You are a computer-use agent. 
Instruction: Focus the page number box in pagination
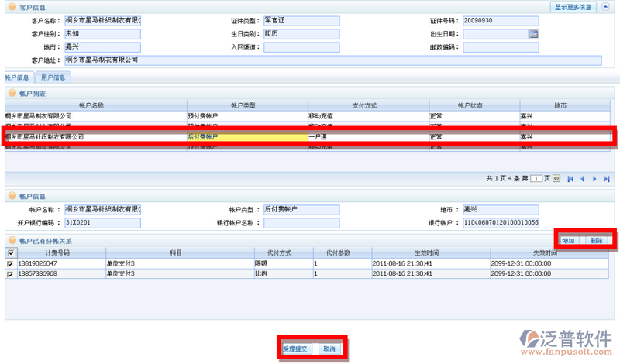(536, 179)
